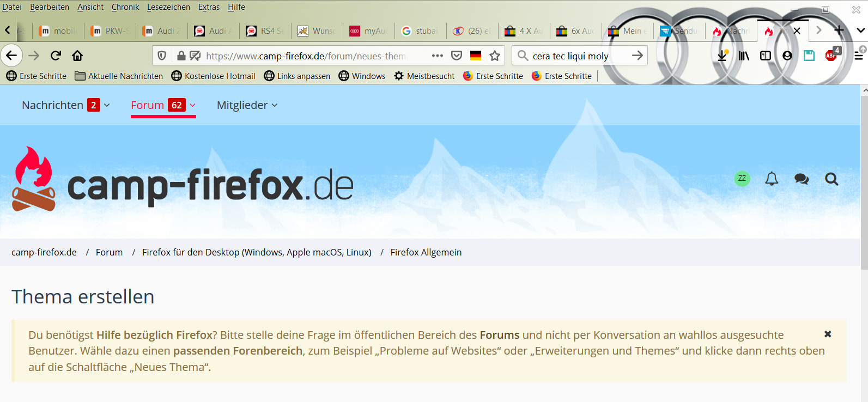
Task: Go back one page with the back arrow
Action: [11, 56]
